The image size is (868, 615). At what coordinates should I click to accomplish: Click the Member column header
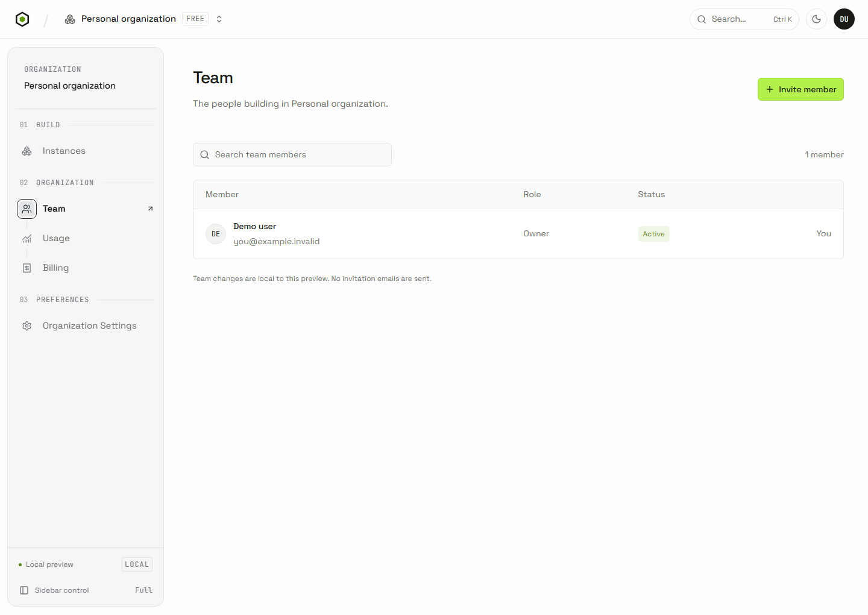[222, 195]
